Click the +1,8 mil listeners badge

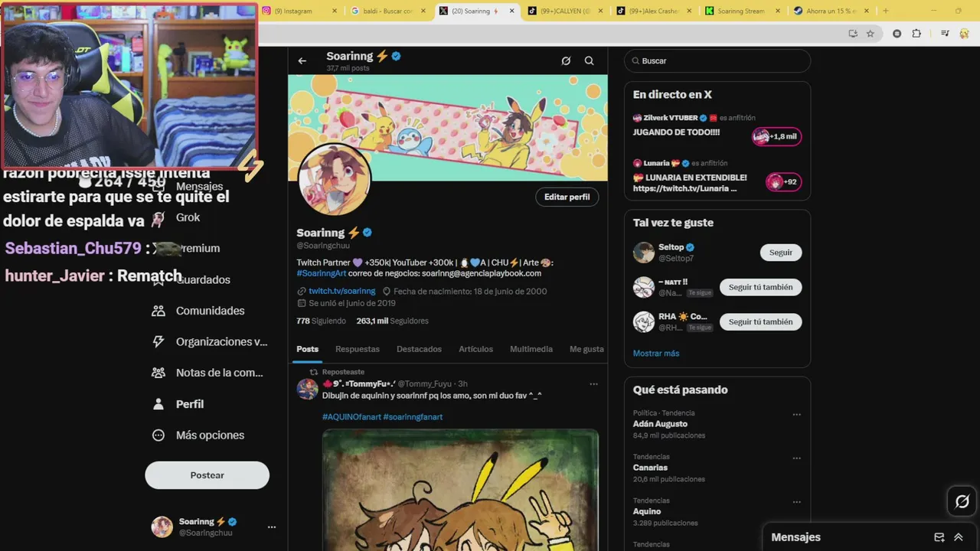(776, 136)
